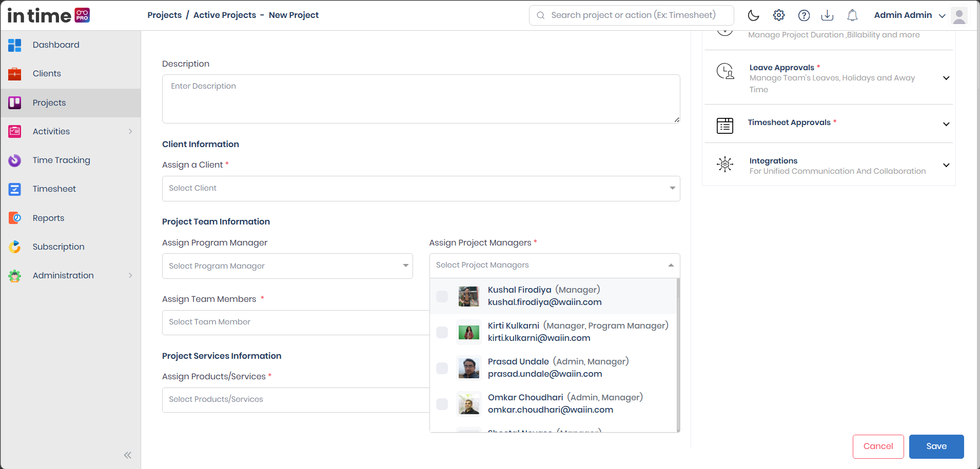980x469 pixels.
Task: Go to Timesheet in sidebar
Action: (71, 189)
